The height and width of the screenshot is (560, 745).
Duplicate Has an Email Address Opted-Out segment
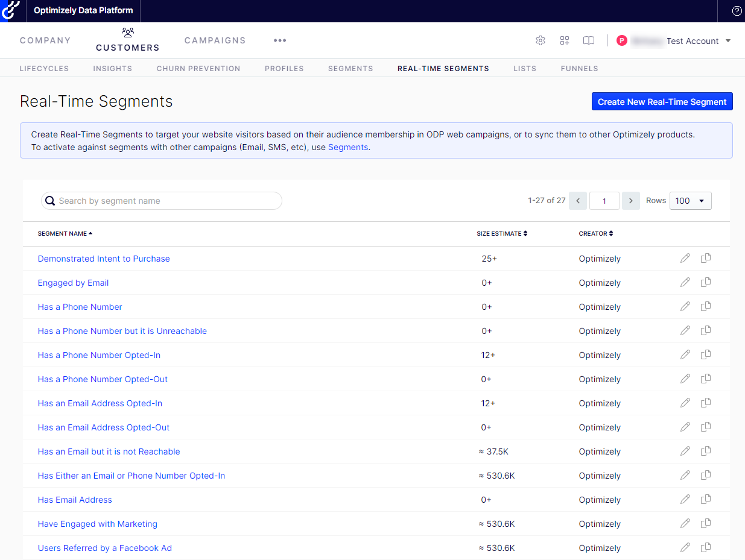tap(706, 427)
